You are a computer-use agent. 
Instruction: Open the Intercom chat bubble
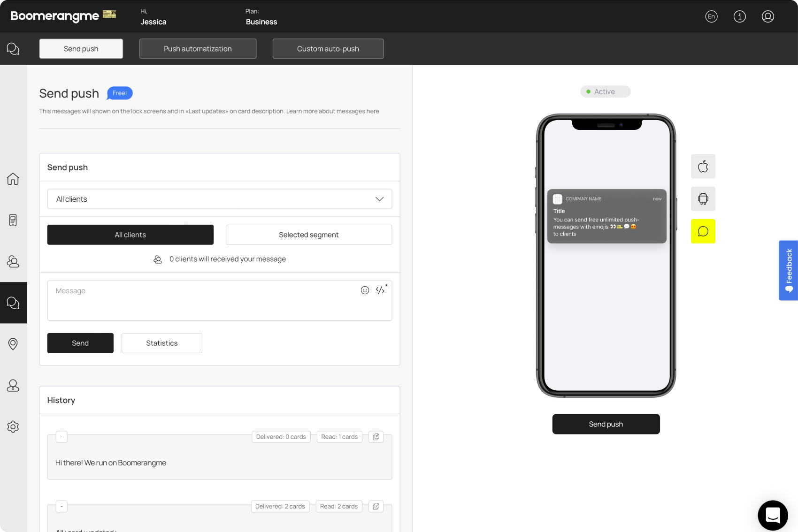(x=773, y=515)
